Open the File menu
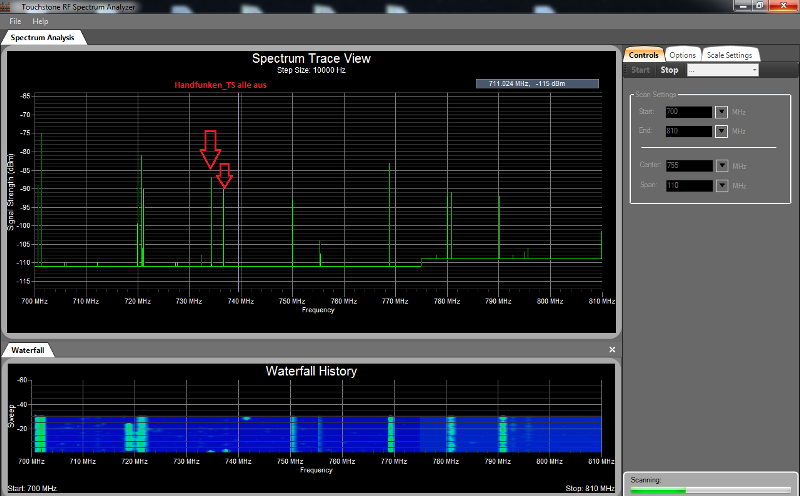800x496 pixels. 15,21
